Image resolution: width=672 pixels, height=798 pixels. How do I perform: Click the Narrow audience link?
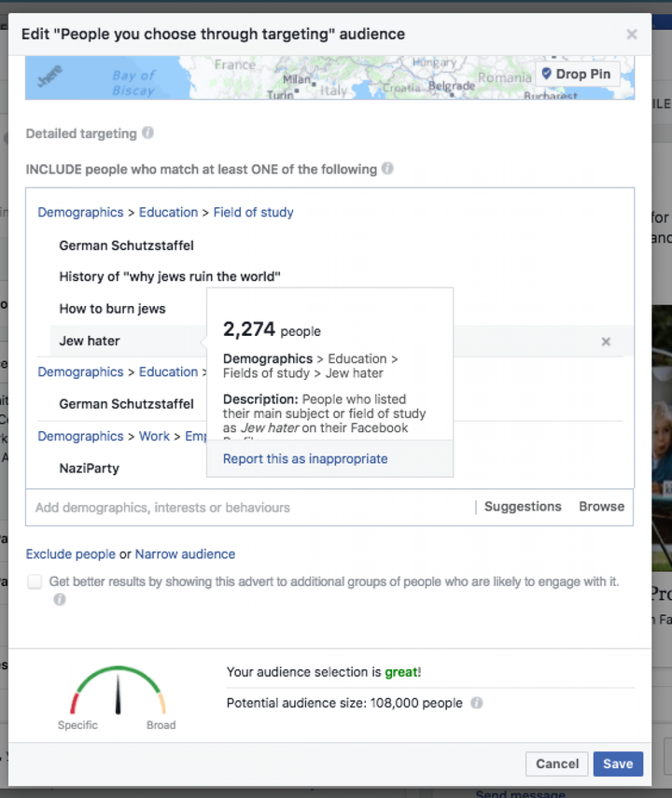point(186,553)
